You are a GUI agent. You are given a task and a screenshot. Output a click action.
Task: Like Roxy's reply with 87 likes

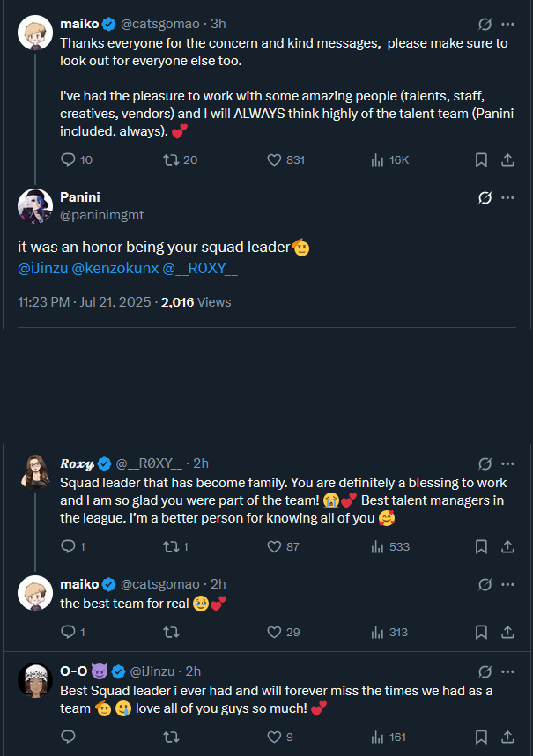tap(273, 546)
